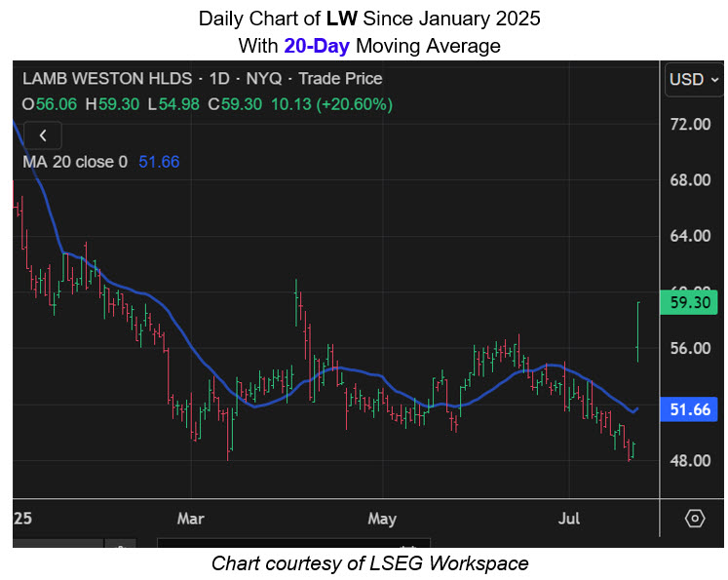Click the bold LW ticker in title
The image size is (728, 580).
click(x=343, y=19)
